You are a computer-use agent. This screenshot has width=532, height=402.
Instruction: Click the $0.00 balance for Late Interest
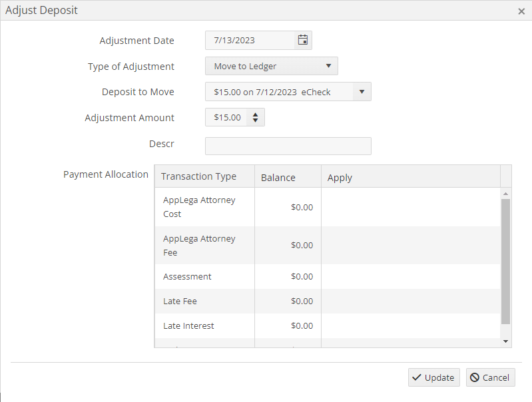[302, 325]
